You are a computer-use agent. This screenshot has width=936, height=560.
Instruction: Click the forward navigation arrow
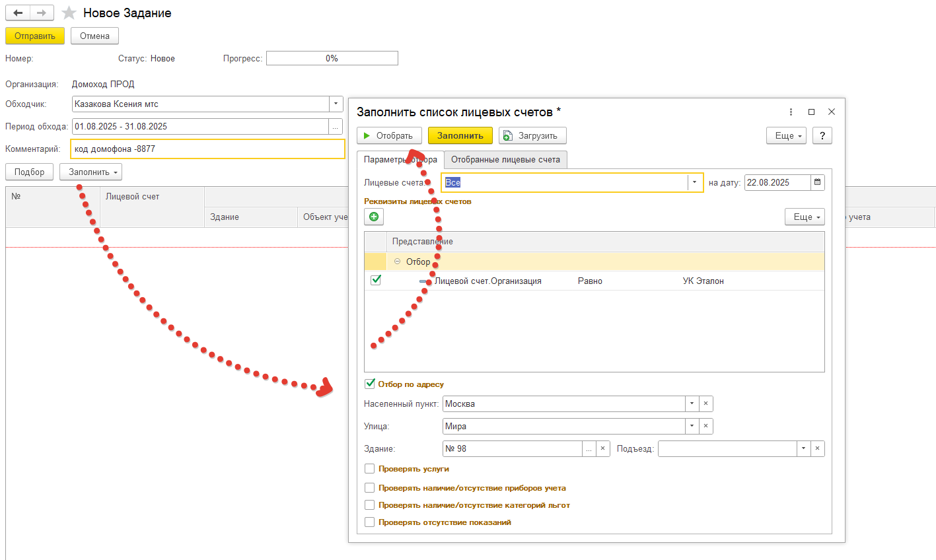point(42,13)
